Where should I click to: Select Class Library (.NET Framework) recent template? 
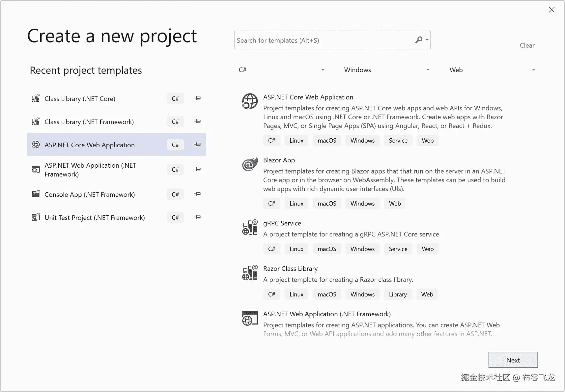89,122
